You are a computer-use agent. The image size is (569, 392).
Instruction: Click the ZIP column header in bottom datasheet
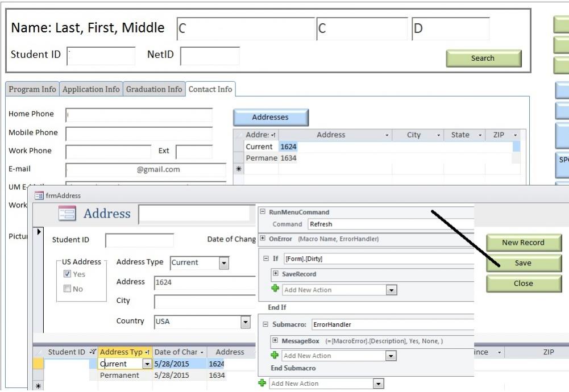[x=549, y=352]
